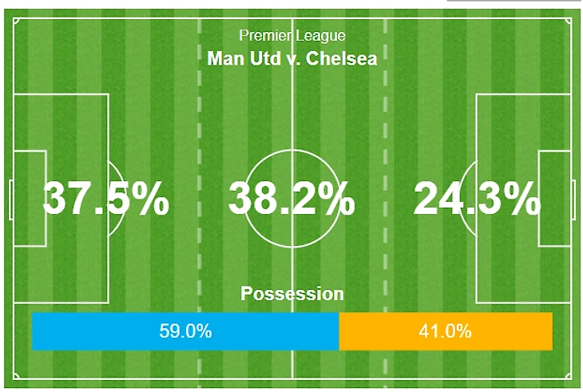Image resolution: width=583 pixels, height=392 pixels.
Task: Click the right goal on the pitch
Action: (x=573, y=200)
